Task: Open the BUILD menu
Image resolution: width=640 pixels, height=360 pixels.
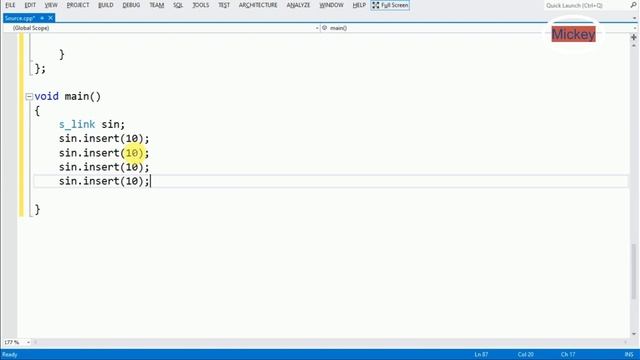Action: [x=106, y=5]
